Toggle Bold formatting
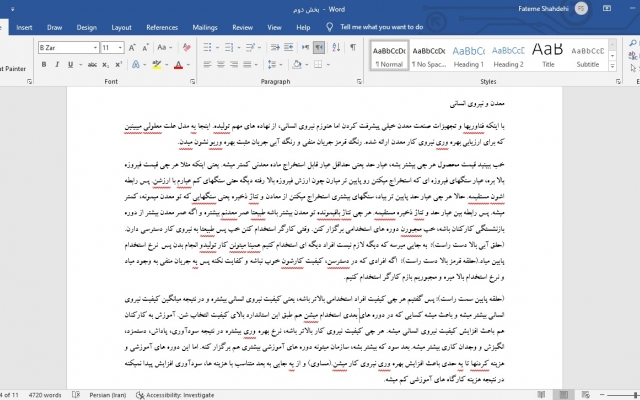640x400 pixels. tap(44, 64)
